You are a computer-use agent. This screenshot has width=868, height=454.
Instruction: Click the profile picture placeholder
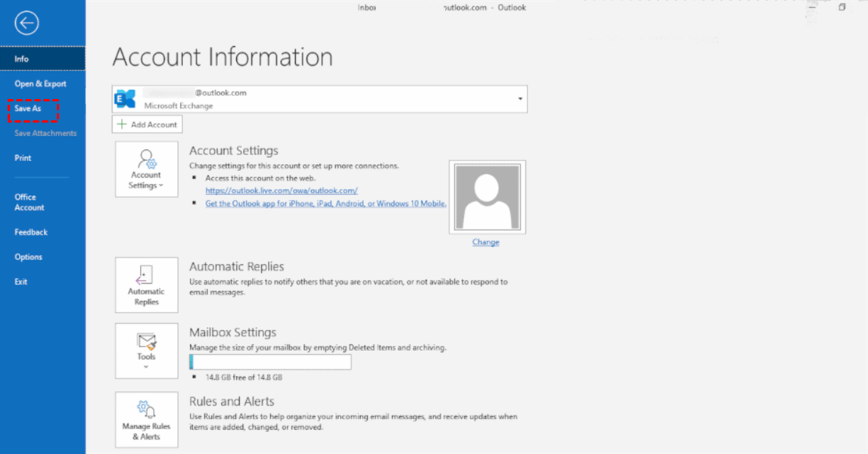[x=487, y=197]
